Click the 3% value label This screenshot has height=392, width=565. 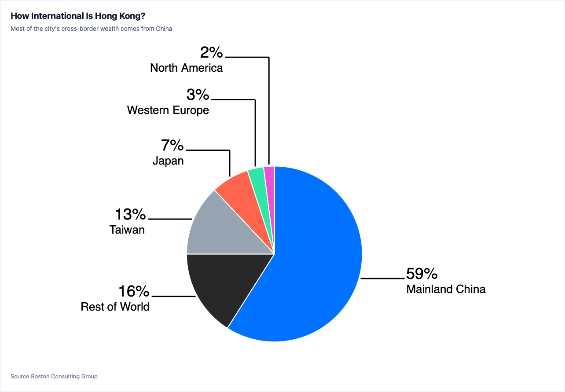tap(198, 94)
